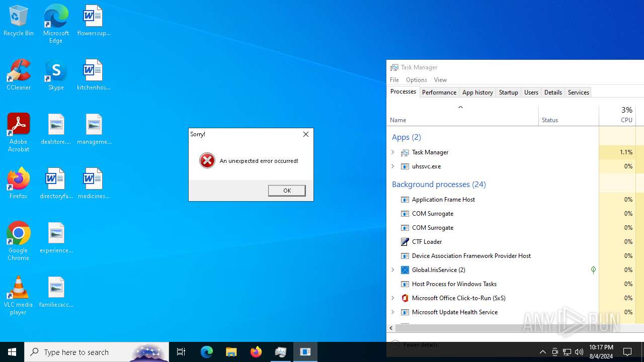
Task: Click the Type here to search box
Action: coord(97,352)
